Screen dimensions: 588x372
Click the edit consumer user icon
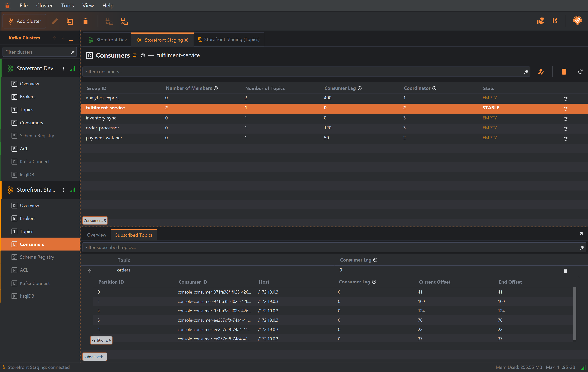541,72
